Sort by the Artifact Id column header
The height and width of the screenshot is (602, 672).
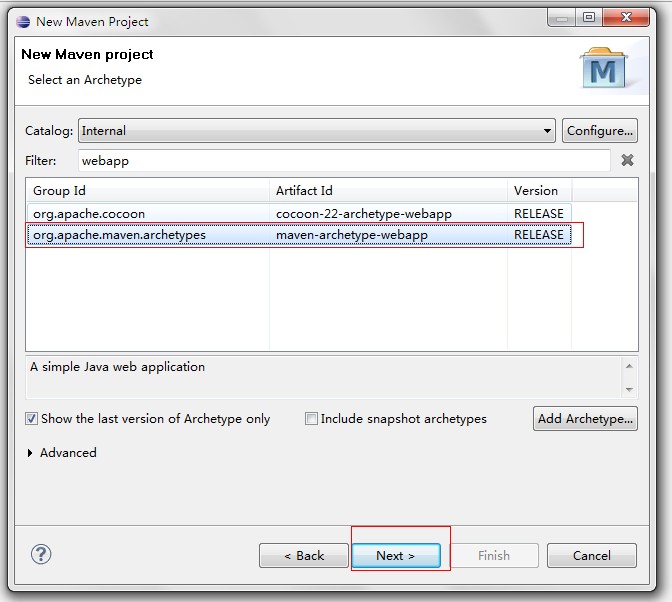pyautogui.click(x=388, y=191)
